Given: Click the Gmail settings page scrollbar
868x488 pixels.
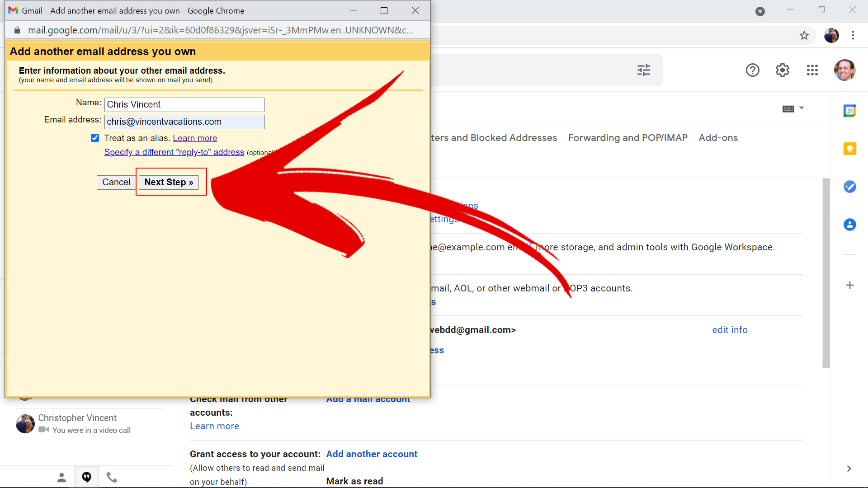Looking at the screenshot, I should pos(826,273).
